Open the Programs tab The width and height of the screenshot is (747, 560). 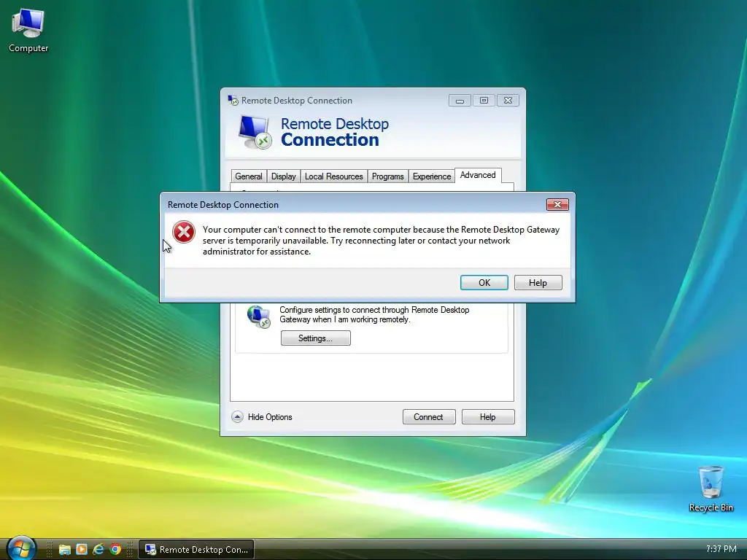click(x=388, y=176)
